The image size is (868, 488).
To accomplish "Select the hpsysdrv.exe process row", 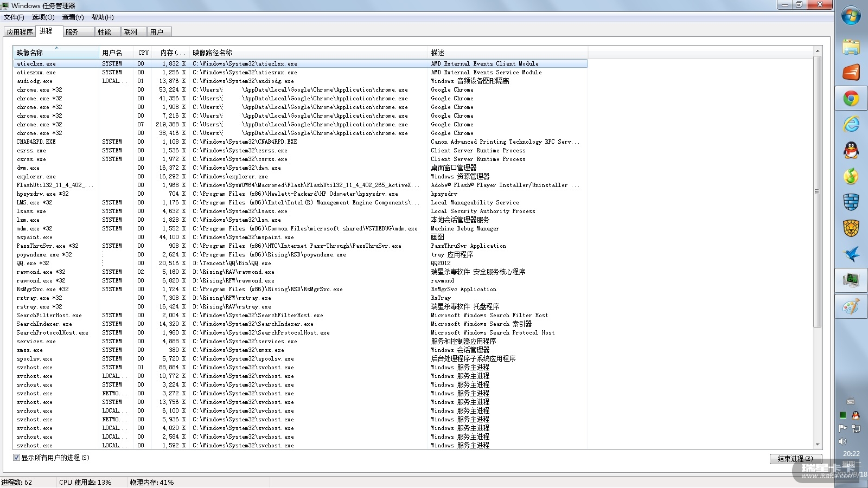I will pyautogui.click(x=301, y=194).
